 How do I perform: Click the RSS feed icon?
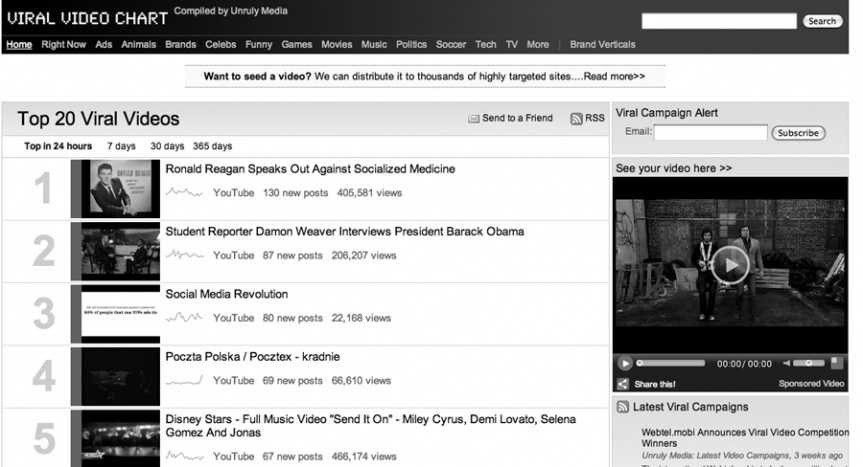coord(576,118)
